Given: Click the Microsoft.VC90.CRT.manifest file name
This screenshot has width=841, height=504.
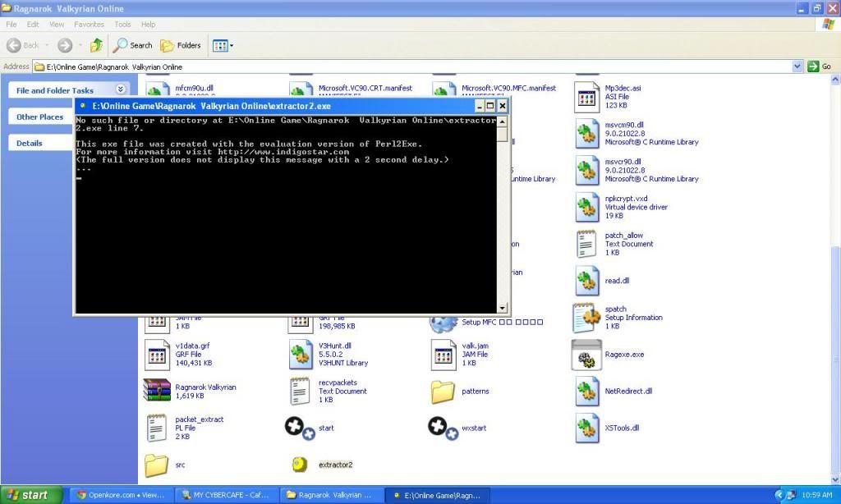Looking at the screenshot, I should point(365,88).
